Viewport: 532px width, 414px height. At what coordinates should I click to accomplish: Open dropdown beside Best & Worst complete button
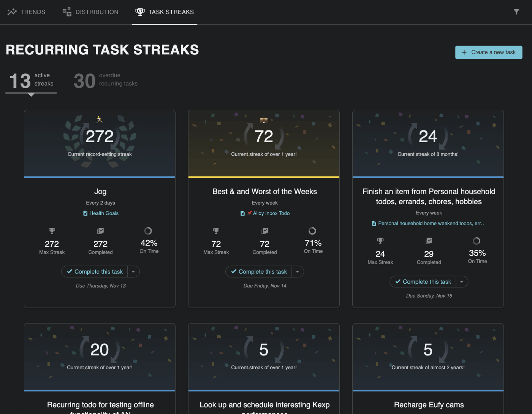pyautogui.click(x=298, y=272)
